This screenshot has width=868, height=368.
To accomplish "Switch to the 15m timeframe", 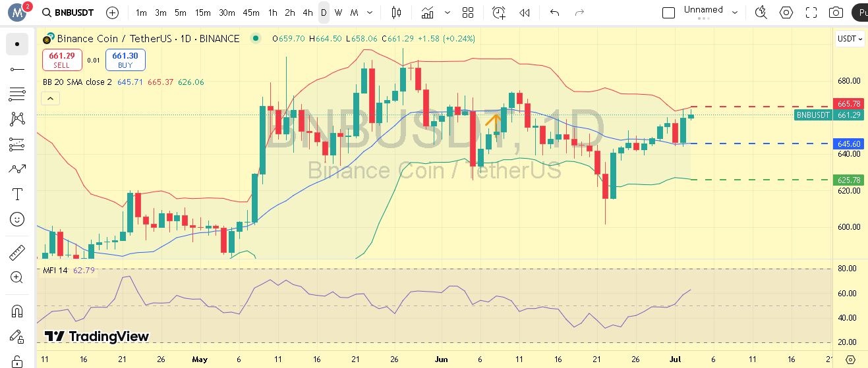I will (x=203, y=13).
